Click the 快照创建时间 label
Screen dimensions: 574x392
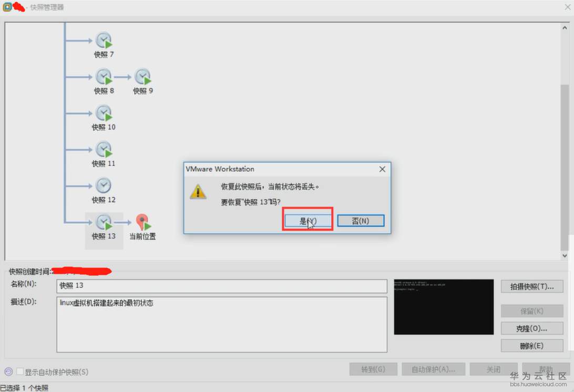pyautogui.click(x=29, y=271)
